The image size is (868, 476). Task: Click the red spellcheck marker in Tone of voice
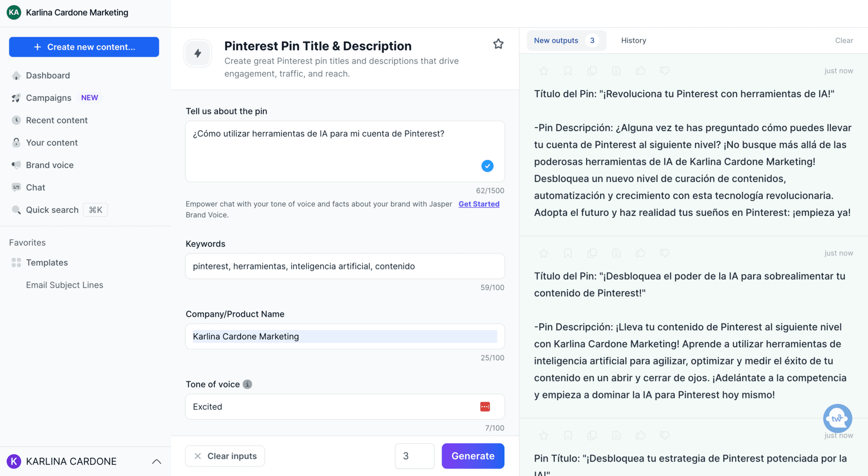tap(485, 406)
